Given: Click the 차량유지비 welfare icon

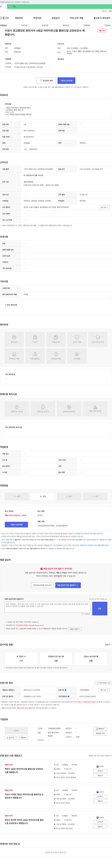Looking at the screenshot, I should (56, 339).
